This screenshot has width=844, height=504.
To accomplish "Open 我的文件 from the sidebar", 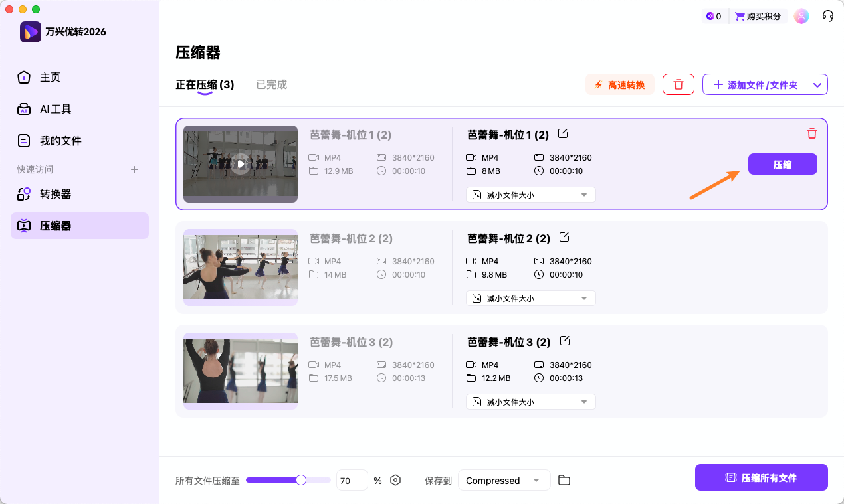I will (x=60, y=140).
